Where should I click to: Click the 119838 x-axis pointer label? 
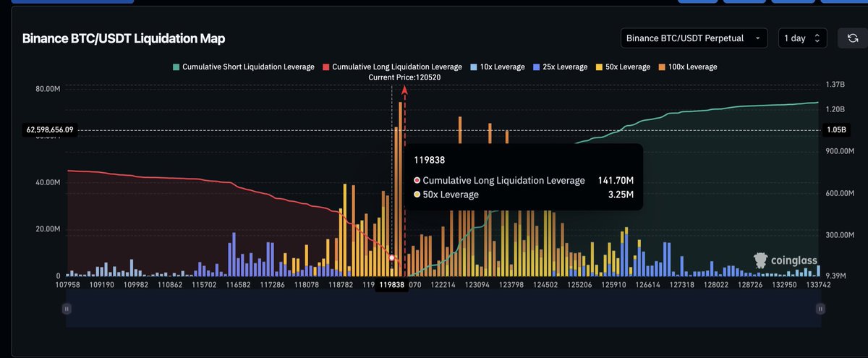[391, 285]
